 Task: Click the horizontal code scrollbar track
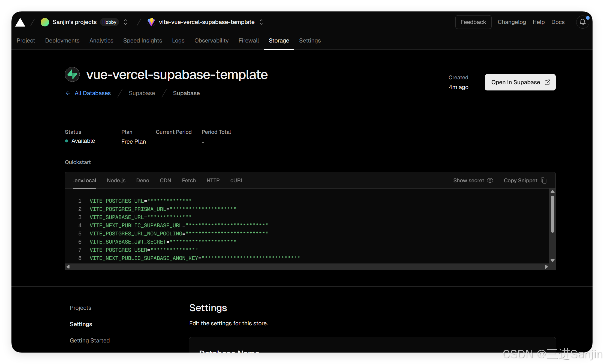click(x=307, y=267)
